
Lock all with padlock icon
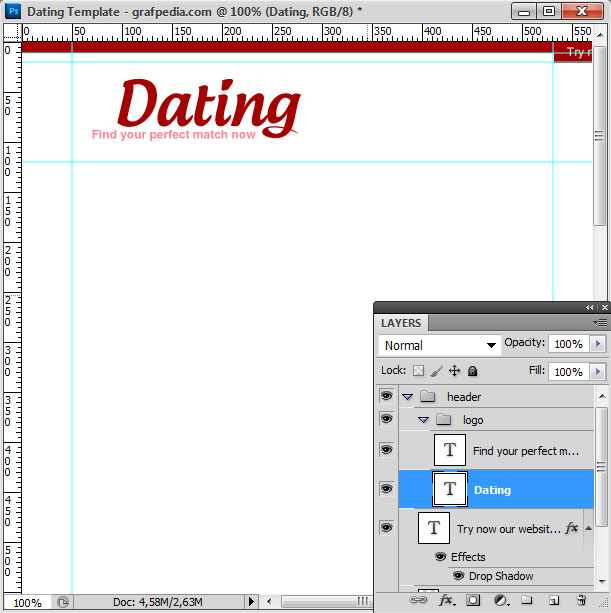473,371
